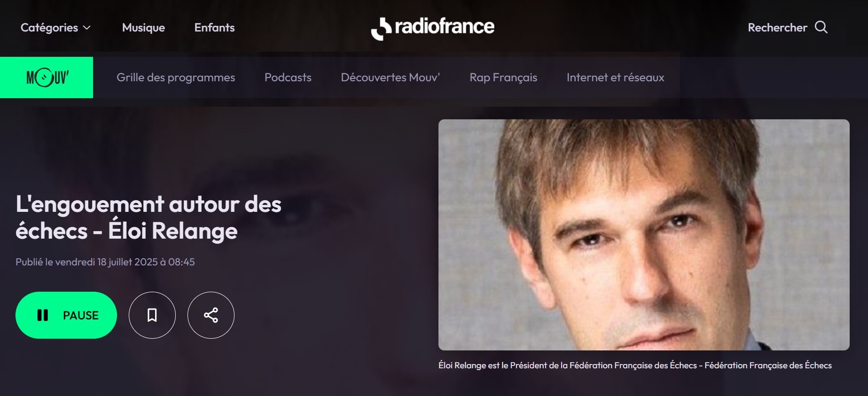Bookmark this episode with the bookmark icon
Viewport: 868px width, 396px height.
pos(152,315)
